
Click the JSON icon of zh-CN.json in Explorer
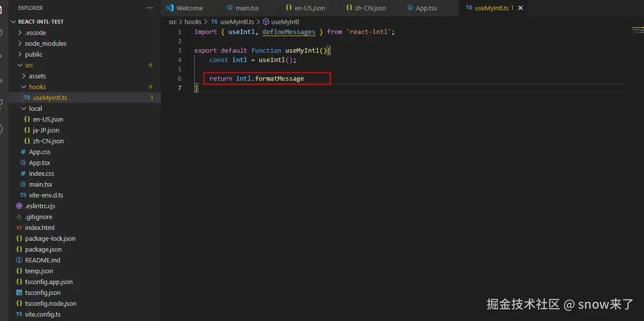pyautogui.click(x=27, y=141)
